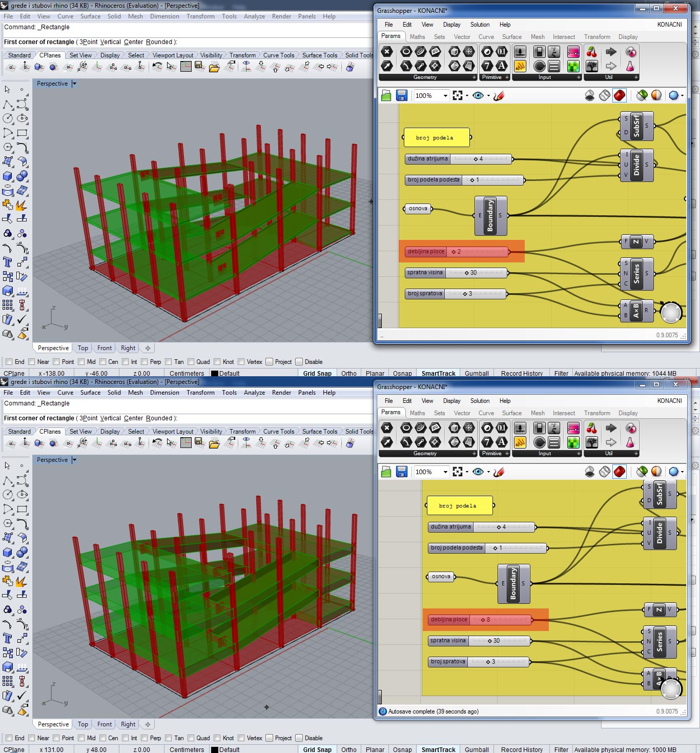
Task: Toggle SmartTrack in lower Rhino status bar
Action: [438, 749]
